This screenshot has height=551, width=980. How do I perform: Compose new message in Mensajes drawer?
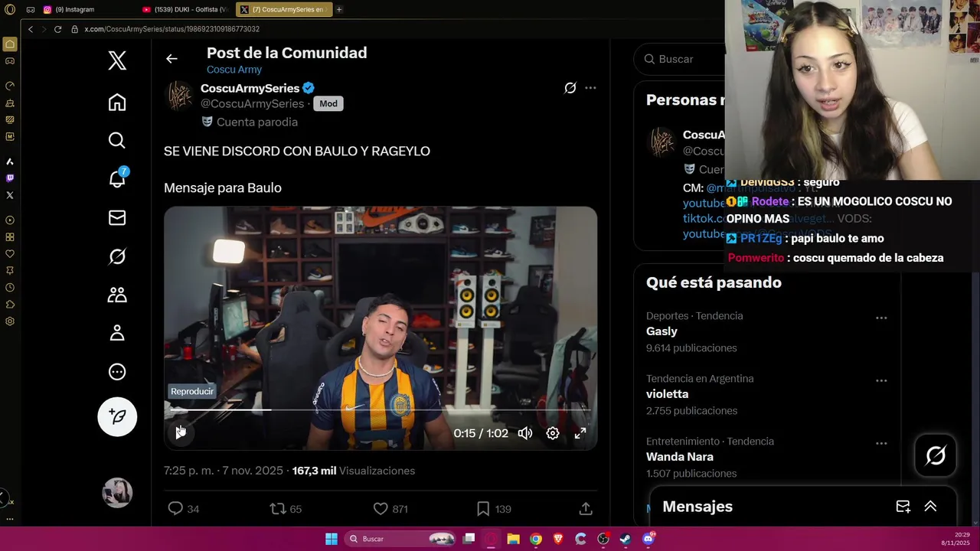click(903, 507)
